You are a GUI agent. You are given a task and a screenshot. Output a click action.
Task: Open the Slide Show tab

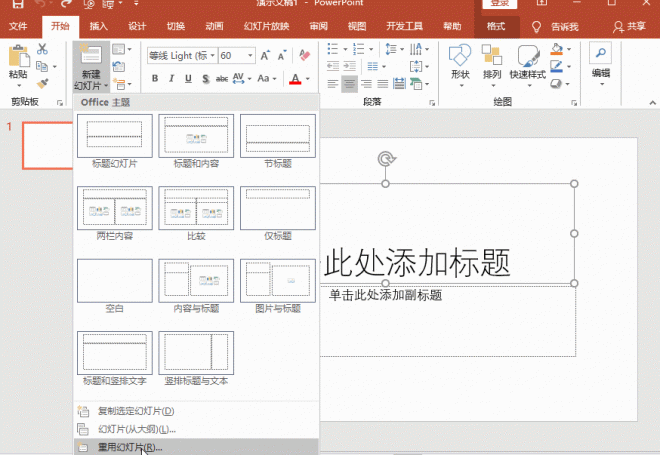pyautogui.click(x=266, y=27)
